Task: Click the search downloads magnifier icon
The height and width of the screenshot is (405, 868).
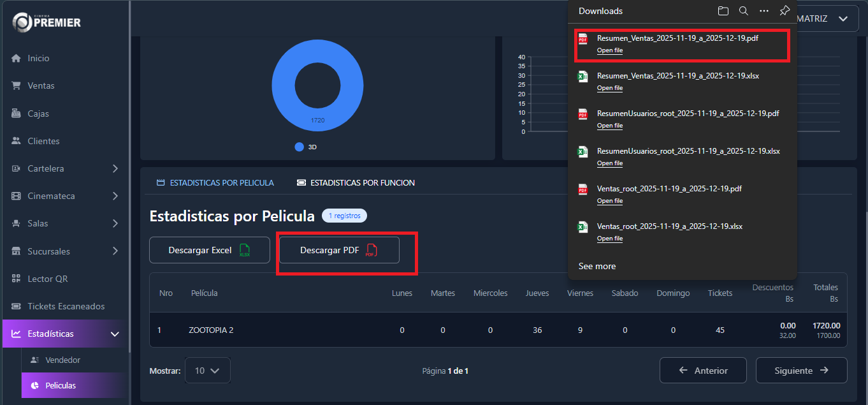Action: coord(743,11)
